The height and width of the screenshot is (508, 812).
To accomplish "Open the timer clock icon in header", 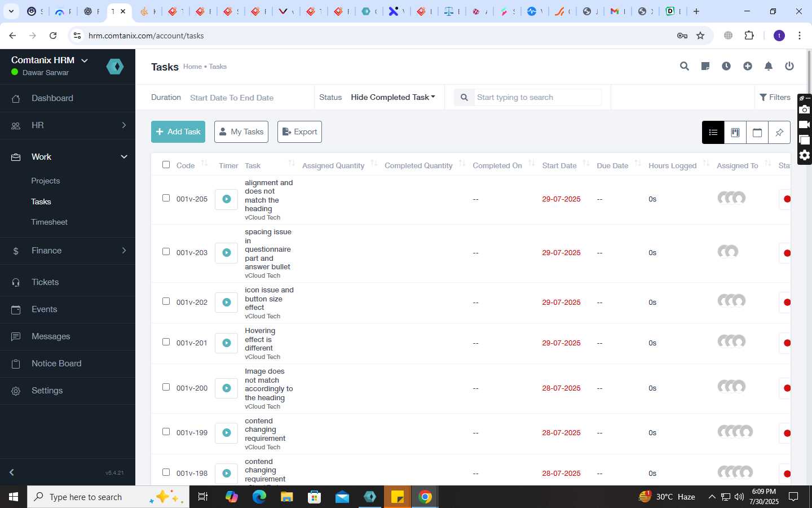I will 726,66.
